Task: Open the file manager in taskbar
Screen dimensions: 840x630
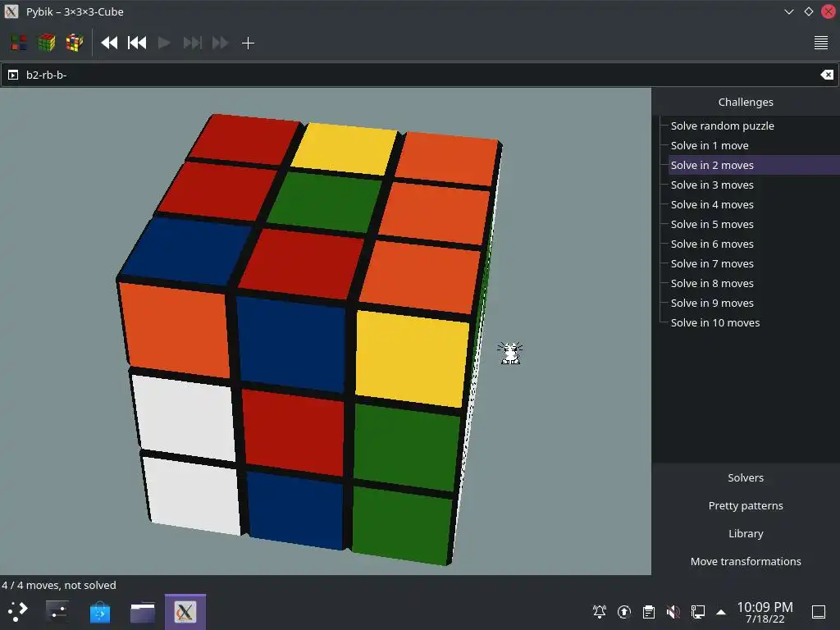Action: [143, 612]
